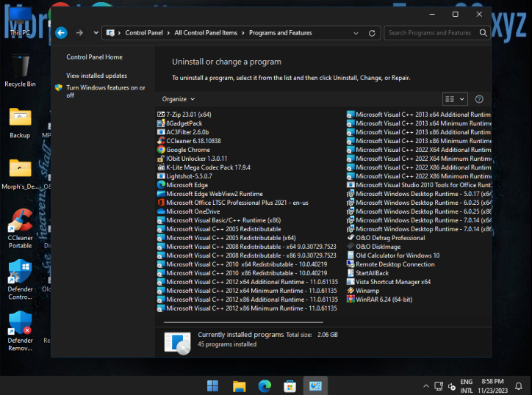This screenshot has height=395, width=532.
Task: Select the Remote Desktop Connection icon
Action: click(351, 264)
